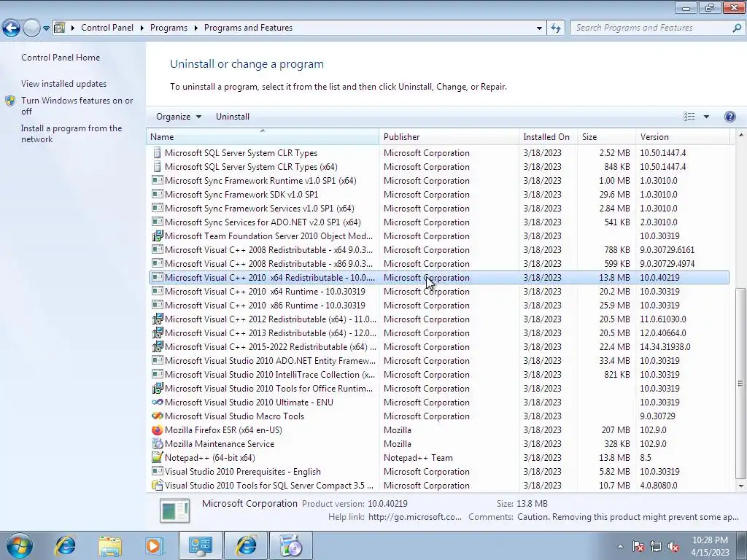Click the scroll up arrow of program list
The image size is (747, 560).
click(740, 134)
